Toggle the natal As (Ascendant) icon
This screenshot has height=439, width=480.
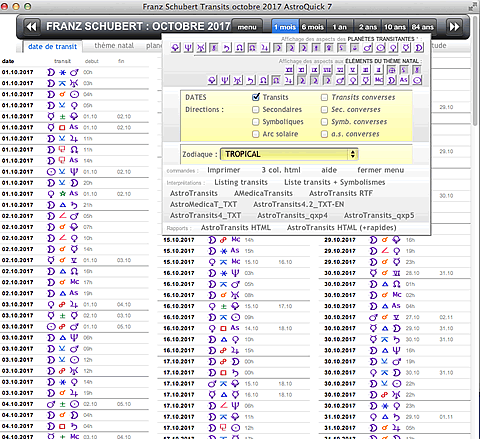[x=404, y=80]
